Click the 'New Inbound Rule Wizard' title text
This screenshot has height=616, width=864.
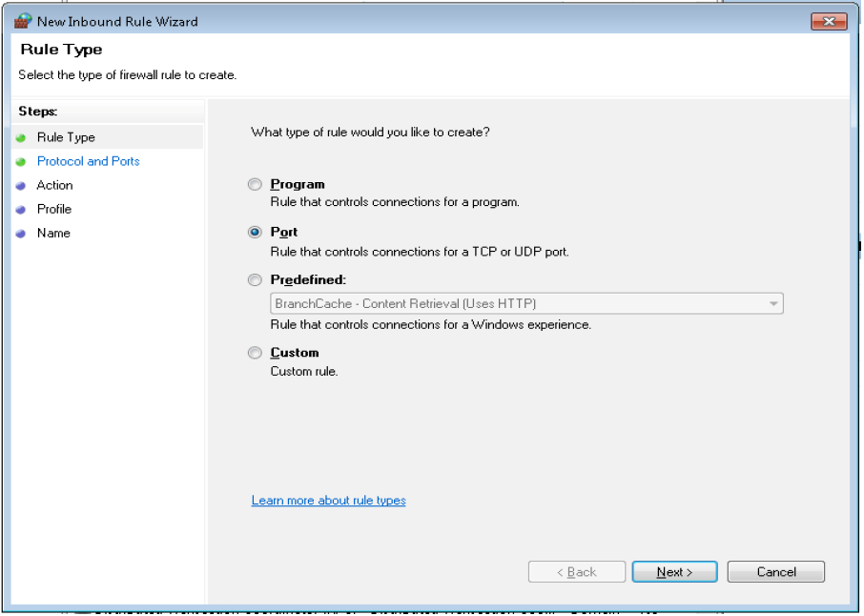117,22
